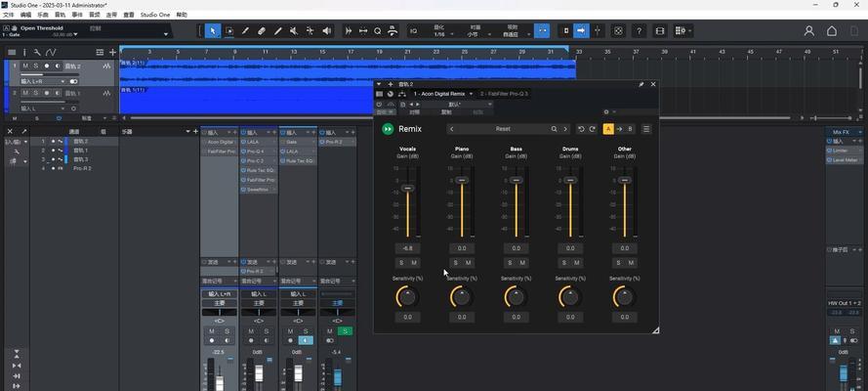Image resolution: width=868 pixels, height=391 pixels.
Task: Expand the Mix FX dropdown
Action: 859,132
